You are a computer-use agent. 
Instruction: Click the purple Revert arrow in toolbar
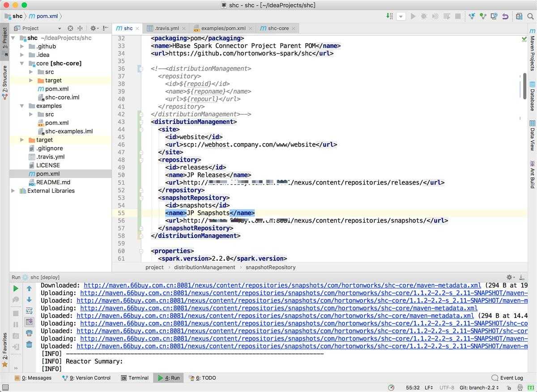tap(505, 17)
